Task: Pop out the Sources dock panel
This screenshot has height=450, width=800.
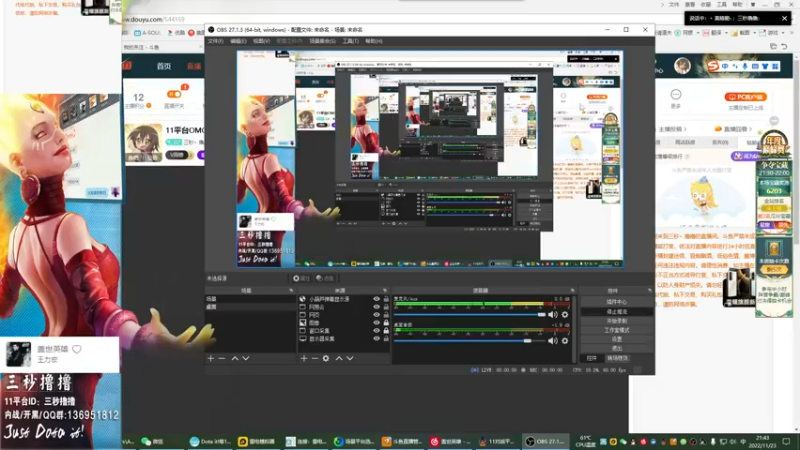Action: (x=385, y=290)
